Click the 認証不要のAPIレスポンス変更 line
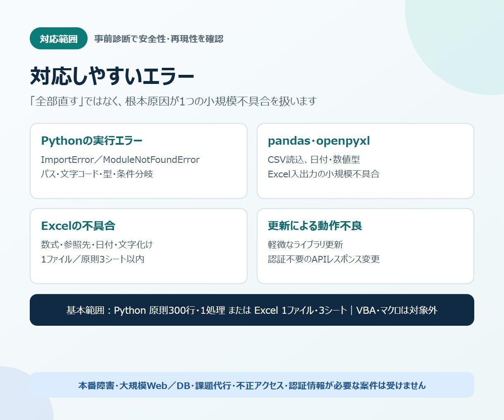This screenshot has width=504, height=420. (324, 259)
